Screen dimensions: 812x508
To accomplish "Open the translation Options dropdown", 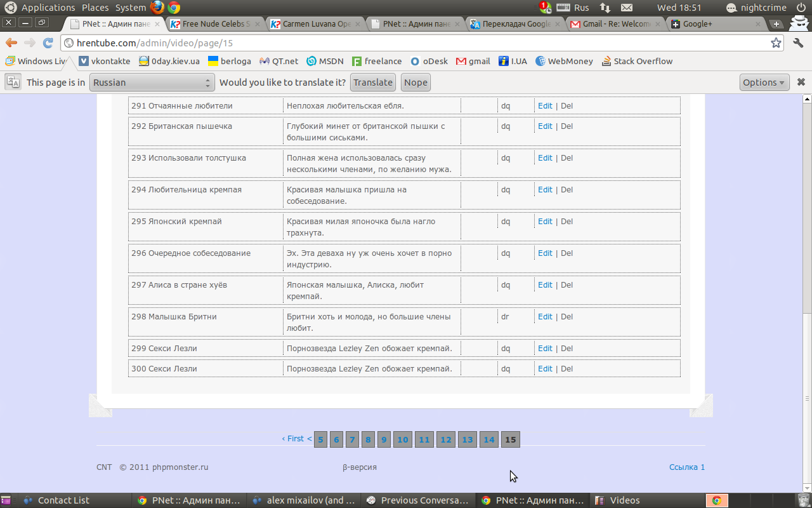I will point(764,83).
